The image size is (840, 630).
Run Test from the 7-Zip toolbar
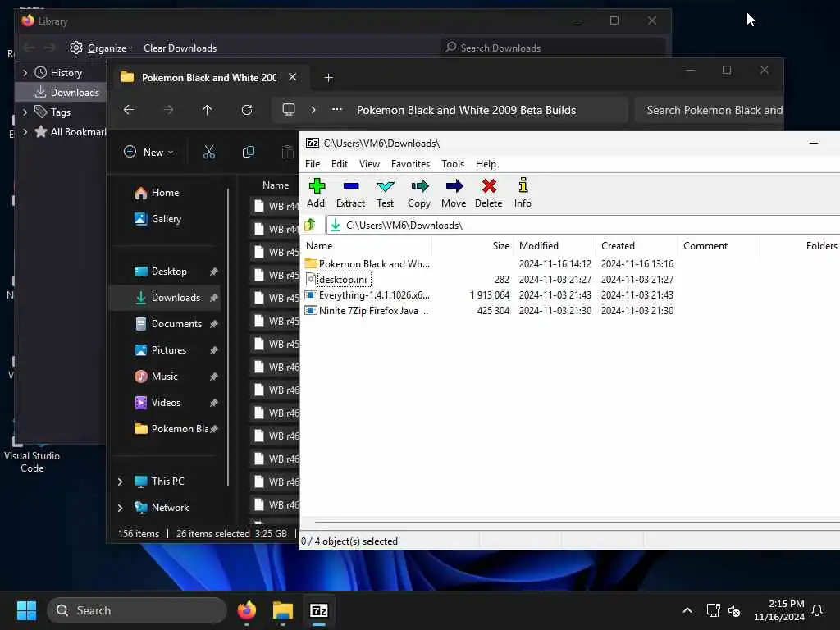pos(385,193)
